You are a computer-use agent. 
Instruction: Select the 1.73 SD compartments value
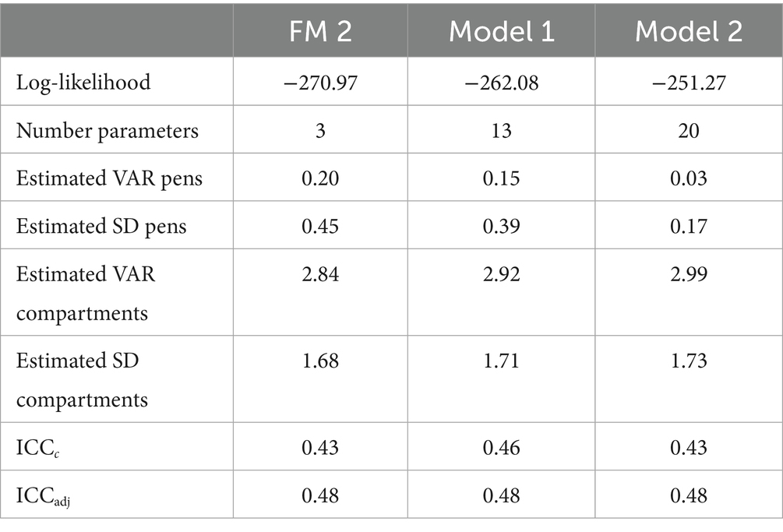pos(689,361)
